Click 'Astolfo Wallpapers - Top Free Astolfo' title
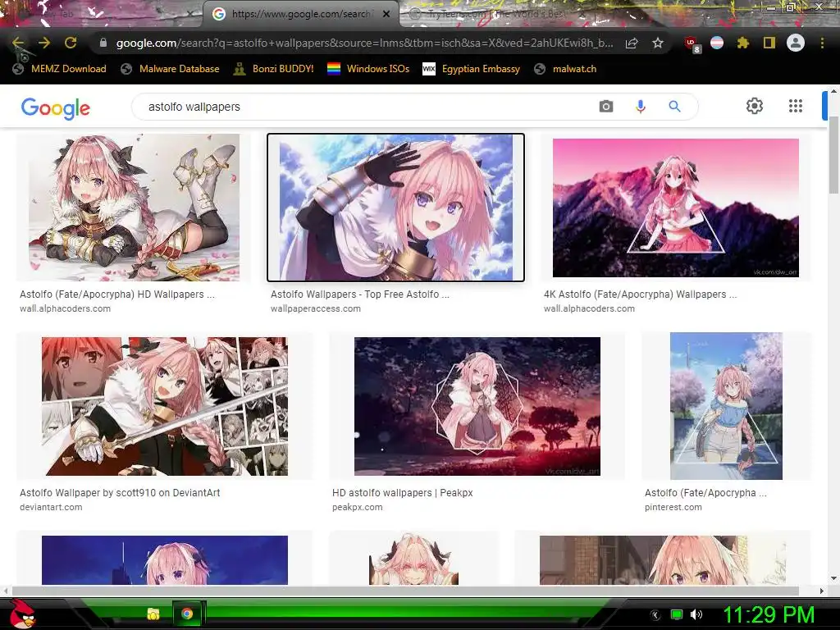The image size is (840, 630). (359, 294)
